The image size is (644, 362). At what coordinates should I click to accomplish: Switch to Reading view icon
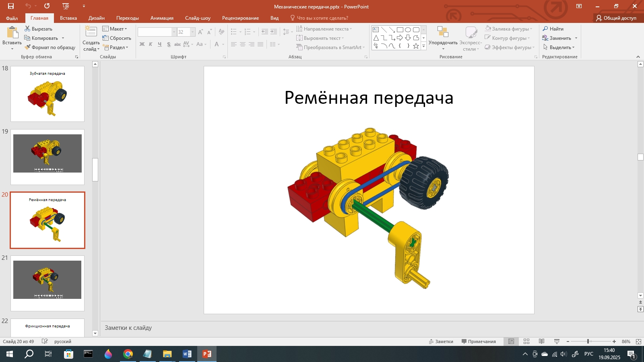tap(542, 341)
